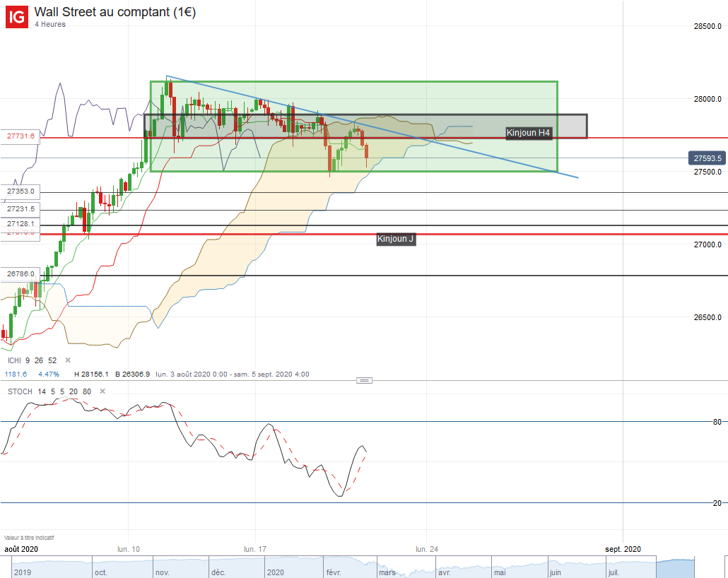Click the current price tag 27593.5
This screenshot has width=728, height=578.
tap(707, 158)
